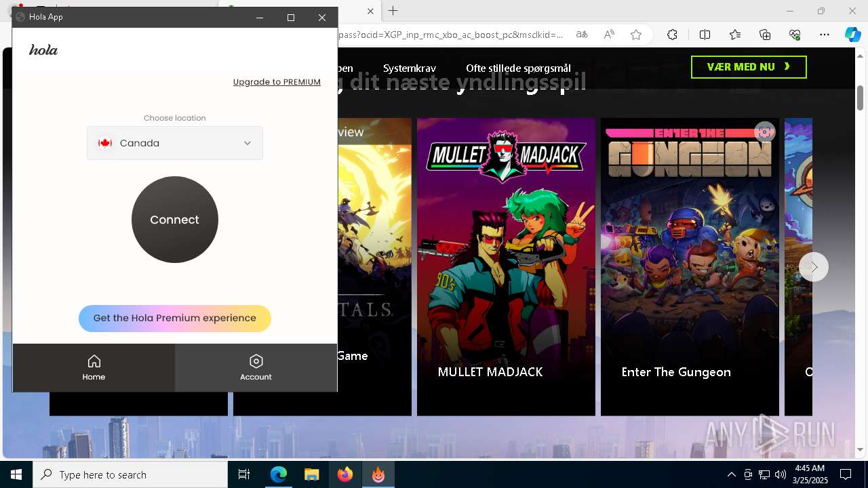
Task: Open the Windows Start menu
Action: 16,474
